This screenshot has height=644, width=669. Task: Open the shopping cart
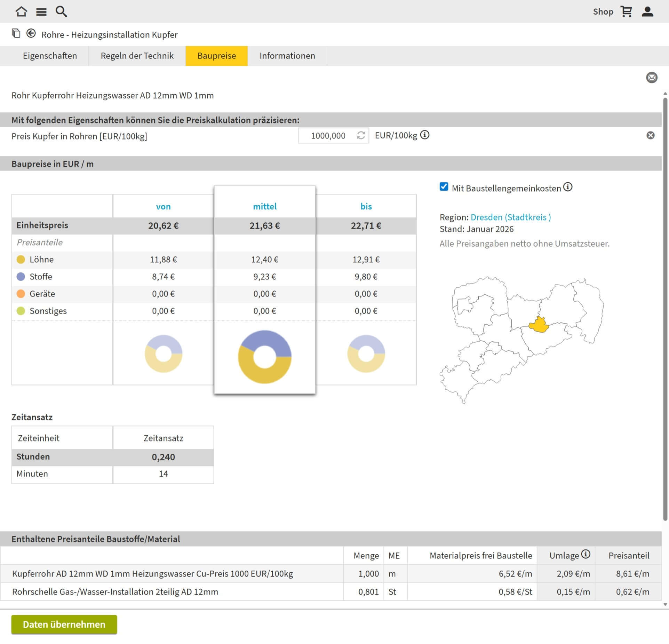tap(626, 11)
